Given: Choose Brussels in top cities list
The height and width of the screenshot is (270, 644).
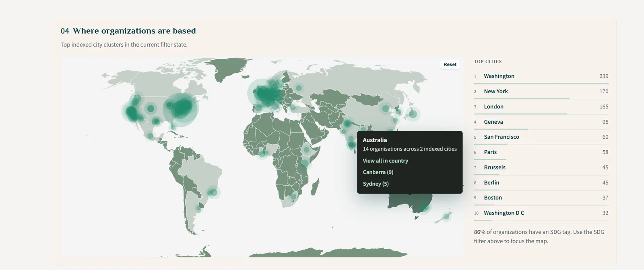Looking at the screenshot, I should pos(541,168).
